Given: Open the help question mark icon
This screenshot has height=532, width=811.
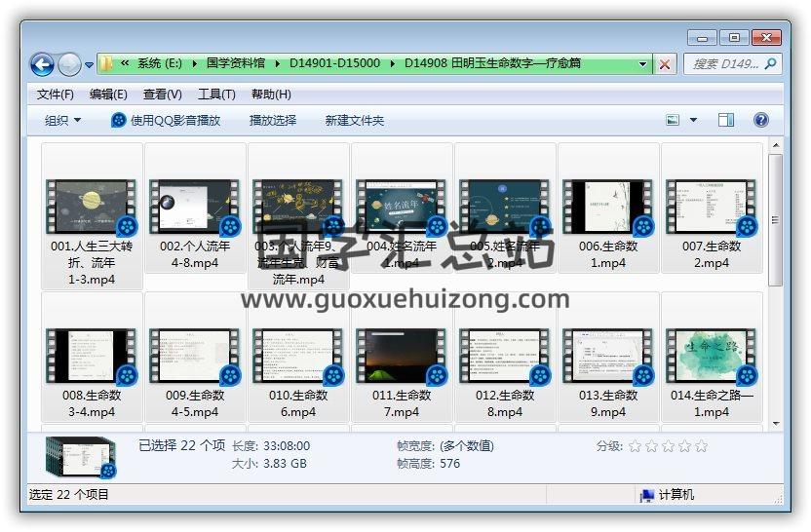Looking at the screenshot, I should pos(761,120).
